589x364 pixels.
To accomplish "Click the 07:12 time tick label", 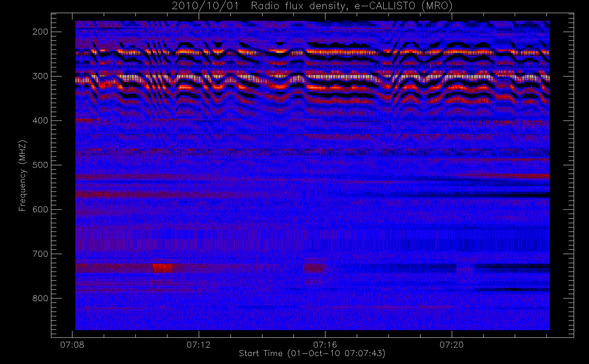I will point(199,345).
